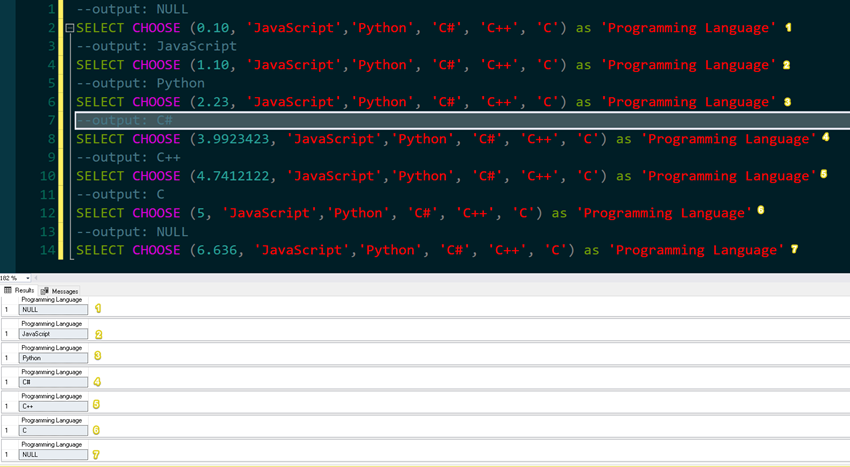Click the '--output: NULL' comment on line 13
850x467 pixels.
(132, 232)
